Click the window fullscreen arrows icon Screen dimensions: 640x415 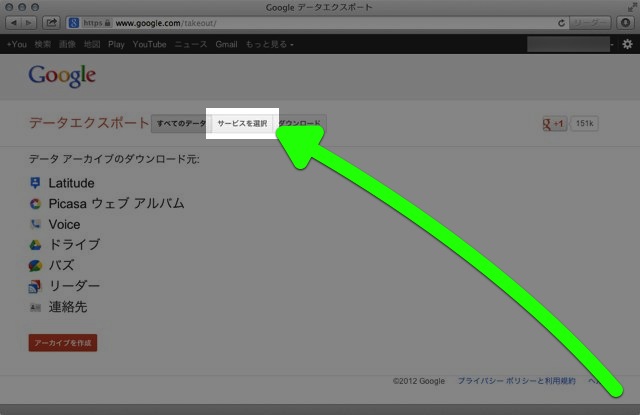(x=632, y=7)
